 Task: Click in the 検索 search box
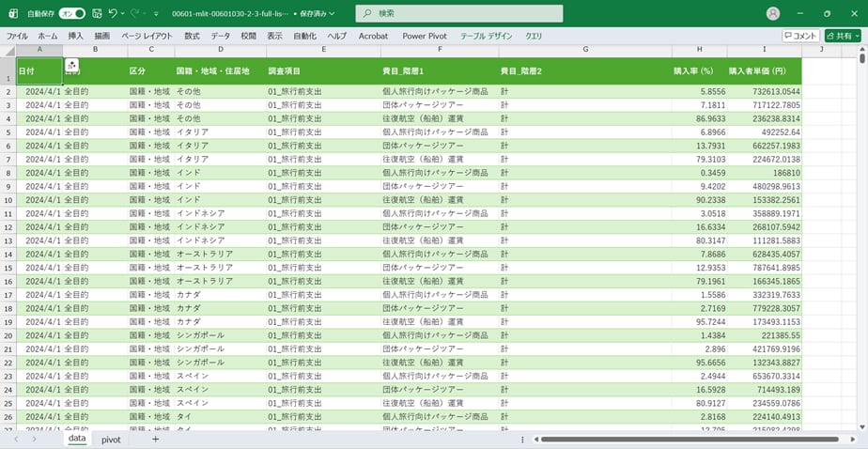pos(458,14)
